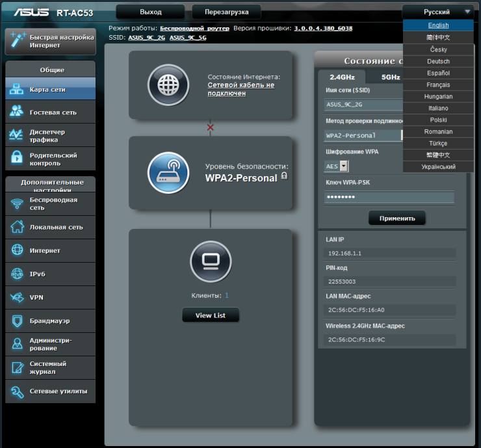Select Türkçe from the language list
Viewport: 481px width, 448px height.
(438, 143)
